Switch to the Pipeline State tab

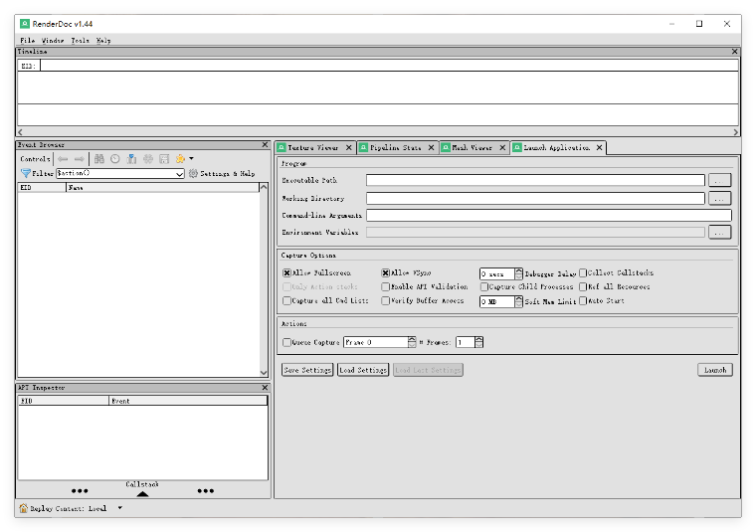click(x=395, y=147)
